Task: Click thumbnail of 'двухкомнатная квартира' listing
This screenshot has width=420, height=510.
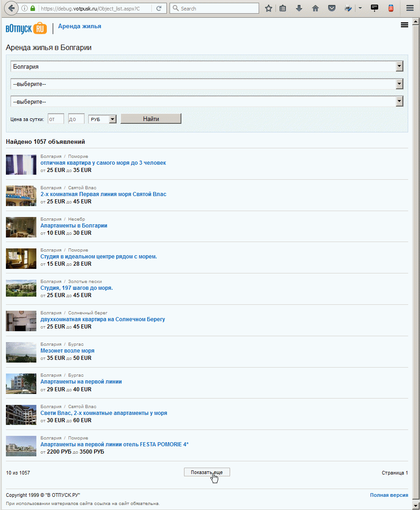Action: tap(21, 321)
